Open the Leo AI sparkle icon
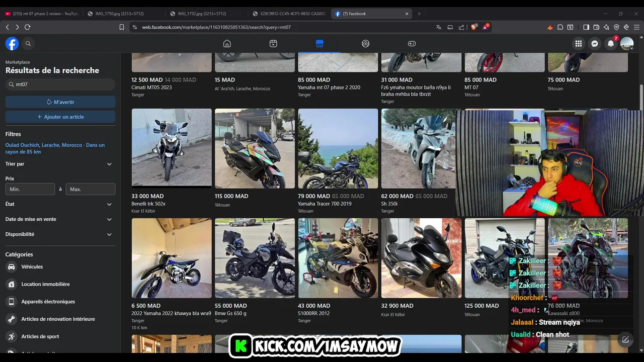This screenshot has height=362, width=644. [x=606, y=27]
